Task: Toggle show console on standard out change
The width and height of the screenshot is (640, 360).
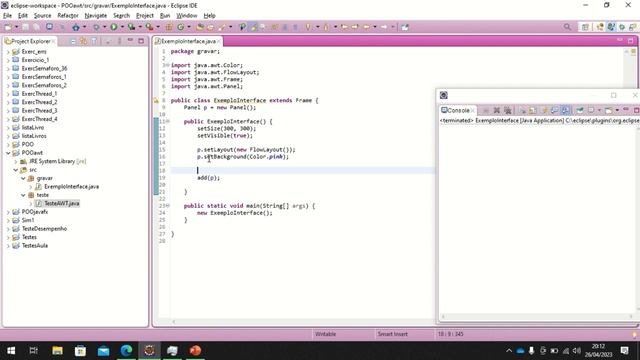Action: click(554, 110)
